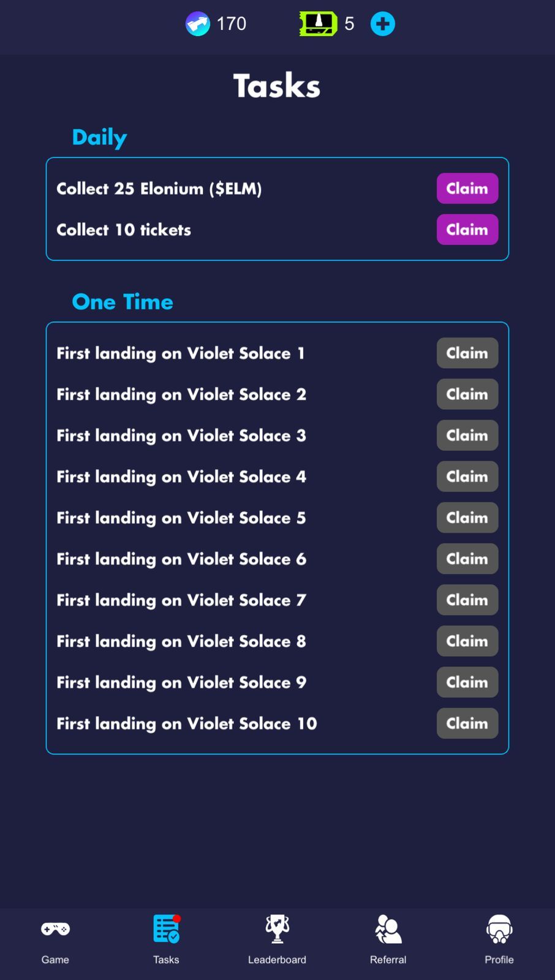Select the Tasks checklist icon
This screenshot has width=555, height=980.
pos(166,929)
